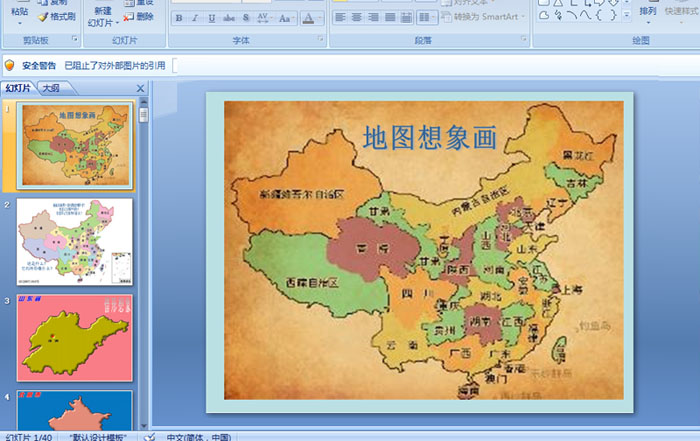Click the blocked external pictures message
The width and height of the screenshot is (700, 441).
click(x=115, y=66)
